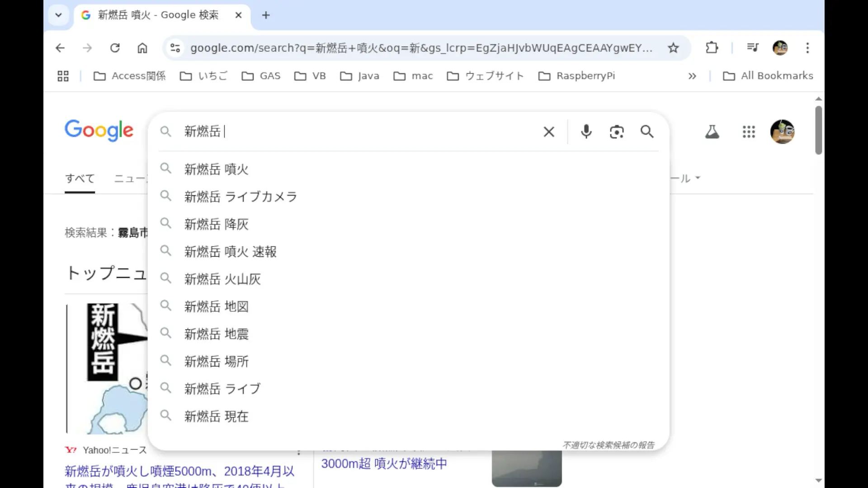Screen dimensions: 868x488
Task: Choose suggestion 新燃岳 地震
Action: click(x=408, y=334)
